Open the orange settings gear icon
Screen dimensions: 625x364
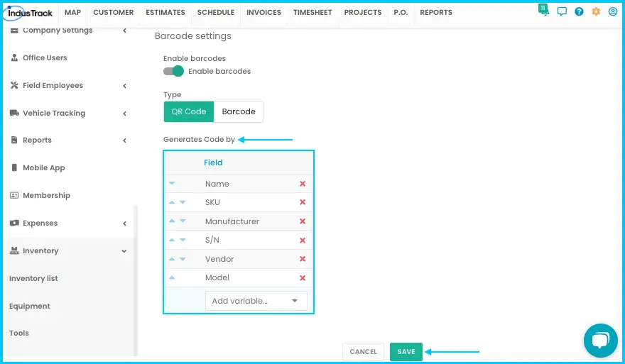pyautogui.click(x=596, y=11)
